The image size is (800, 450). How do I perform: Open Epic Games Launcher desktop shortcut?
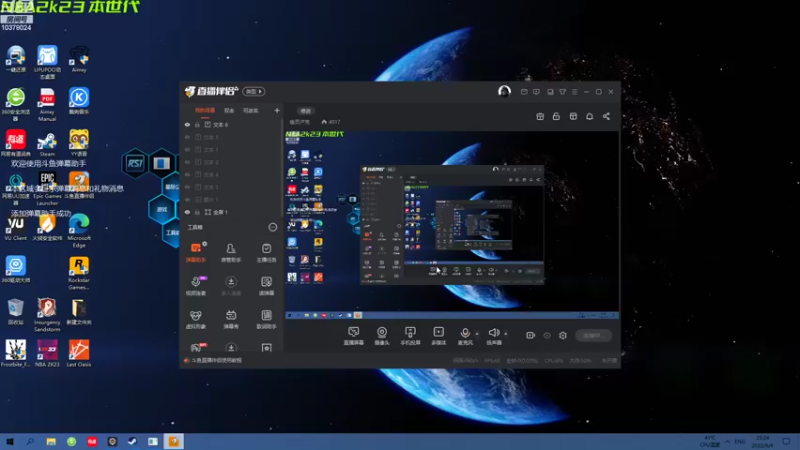[47, 188]
